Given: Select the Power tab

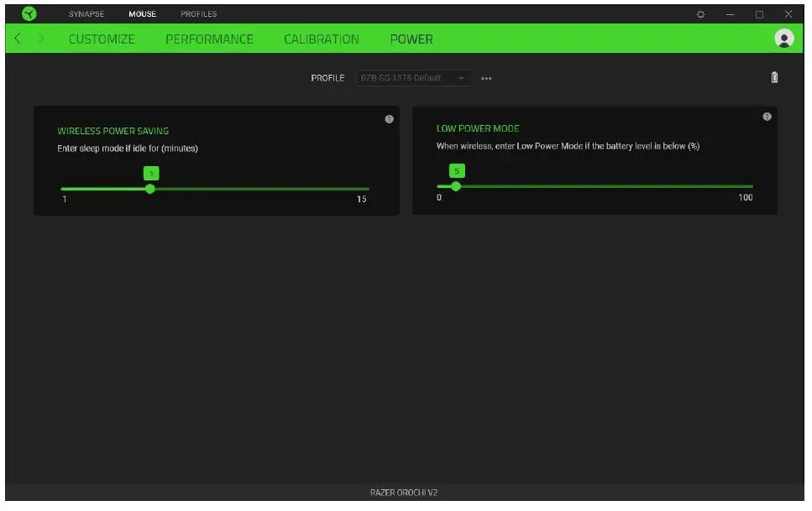Looking at the screenshot, I should click(411, 39).
